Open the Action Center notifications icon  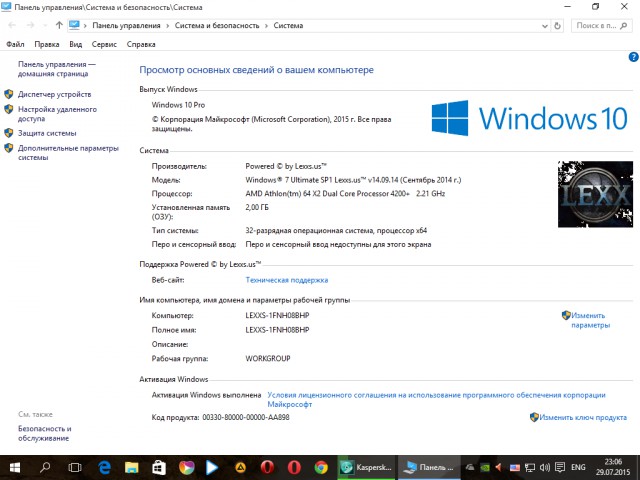coord(560,467)
